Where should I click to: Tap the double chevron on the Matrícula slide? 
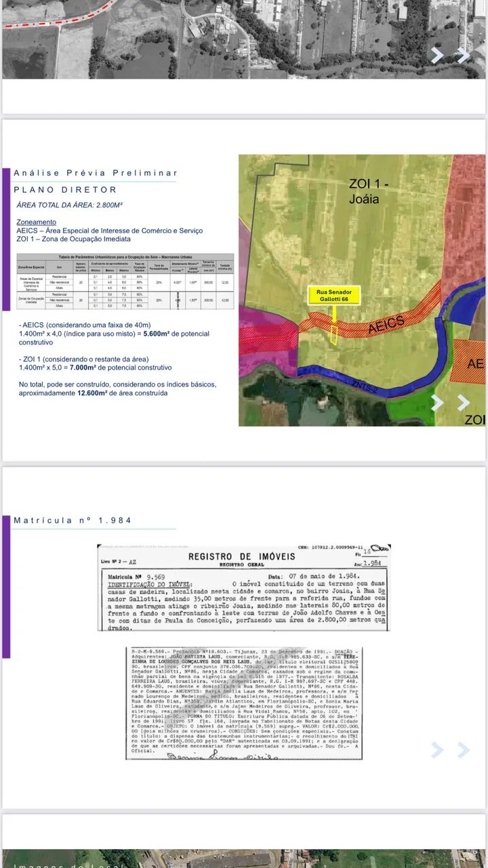point(450,749)
